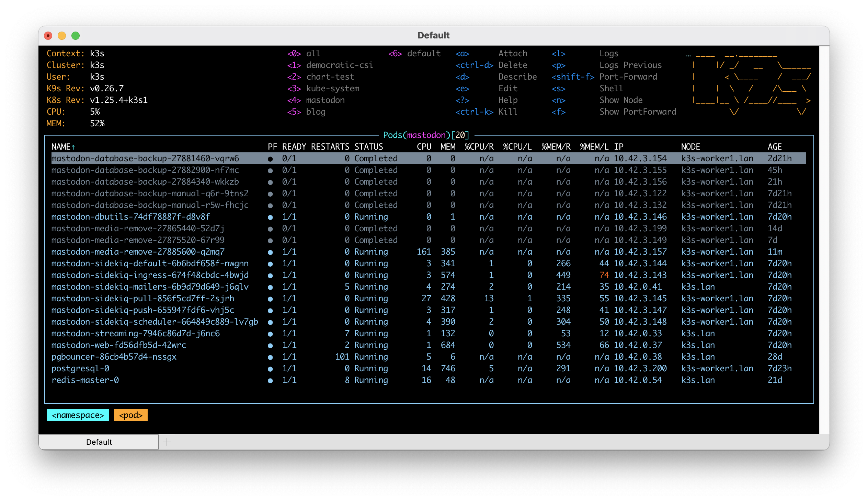Click the mastodon namespace shortcut
Image resolution: width=868 pixels, height=501 pixels.
click(316, 100)
